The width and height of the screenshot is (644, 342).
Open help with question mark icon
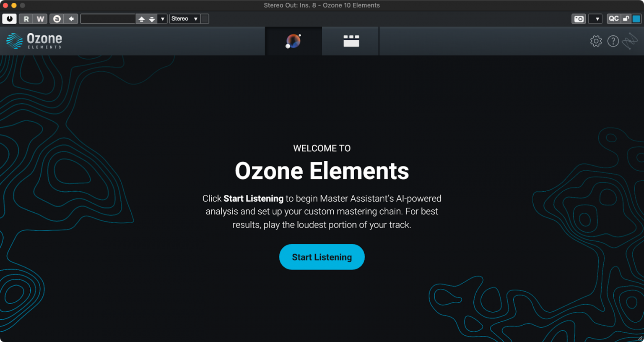click(613, 41)
